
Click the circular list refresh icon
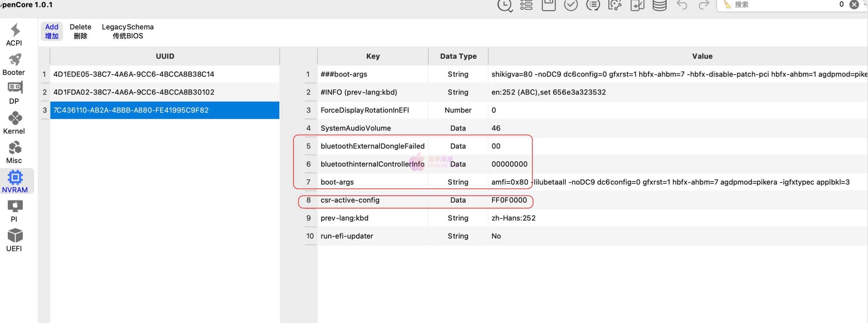pos(593,5)
